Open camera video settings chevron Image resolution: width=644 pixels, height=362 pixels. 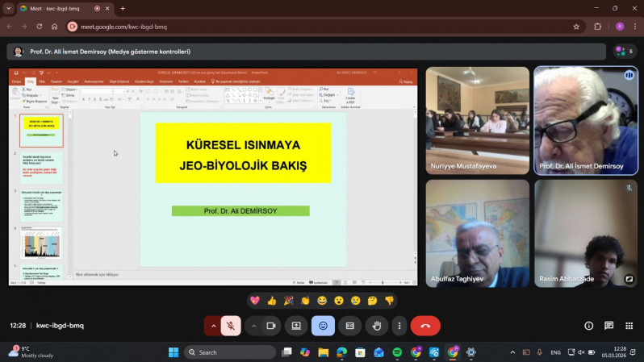[254, 326]
